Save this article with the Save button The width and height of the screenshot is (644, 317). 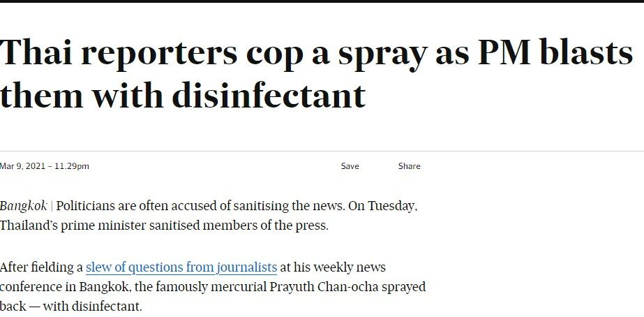click(x=350, y=166)
